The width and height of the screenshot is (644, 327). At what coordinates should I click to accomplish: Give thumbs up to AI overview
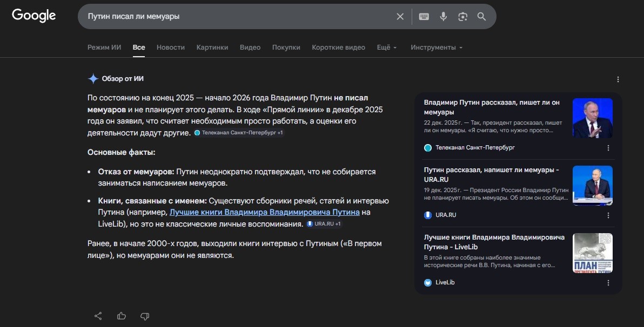tap(122, 316)
